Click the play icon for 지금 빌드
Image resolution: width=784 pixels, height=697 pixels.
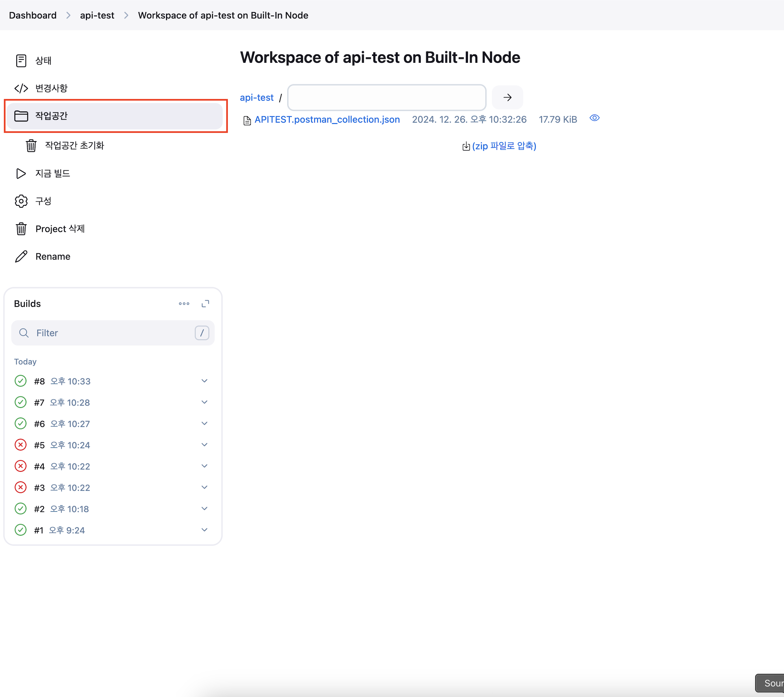pyautogui.click(x=21, y=174)
